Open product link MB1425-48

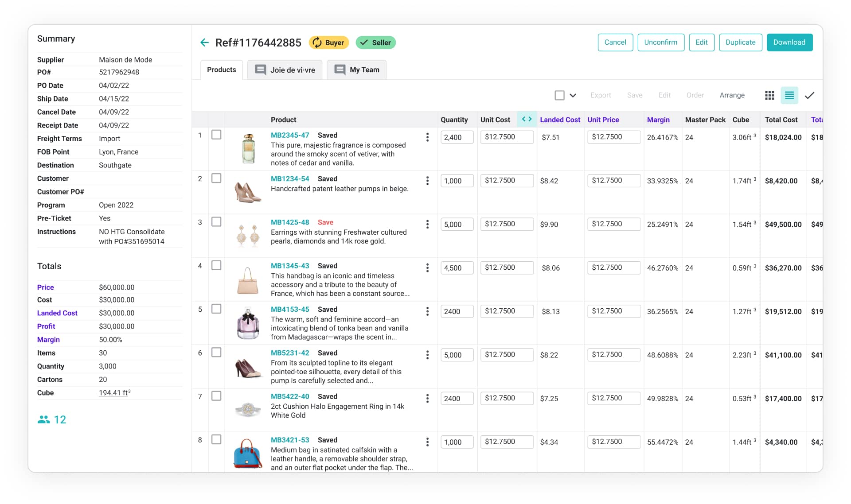(290, 222)
